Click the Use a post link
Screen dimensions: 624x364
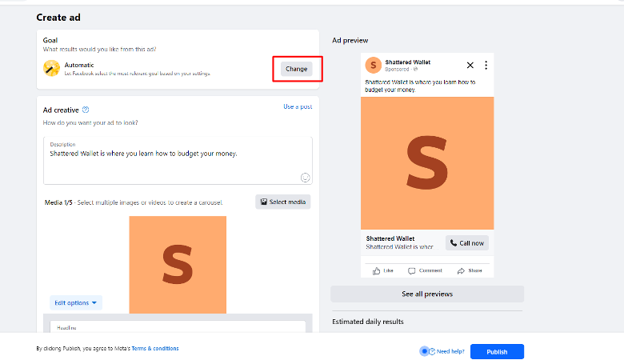point(298,106)
